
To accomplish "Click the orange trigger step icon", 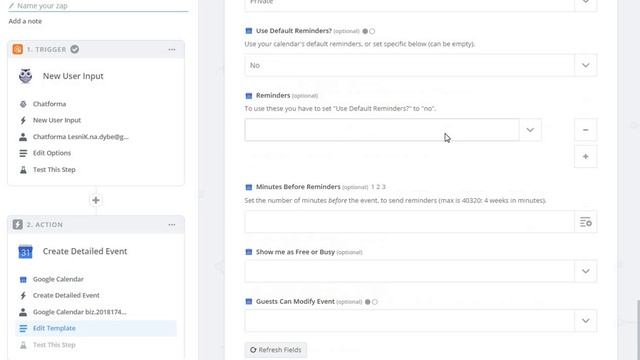I will click(x=18, y=49).
